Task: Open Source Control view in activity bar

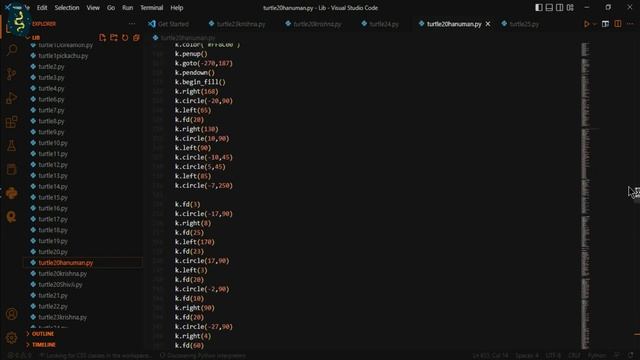Action: [x=12, y=74]
